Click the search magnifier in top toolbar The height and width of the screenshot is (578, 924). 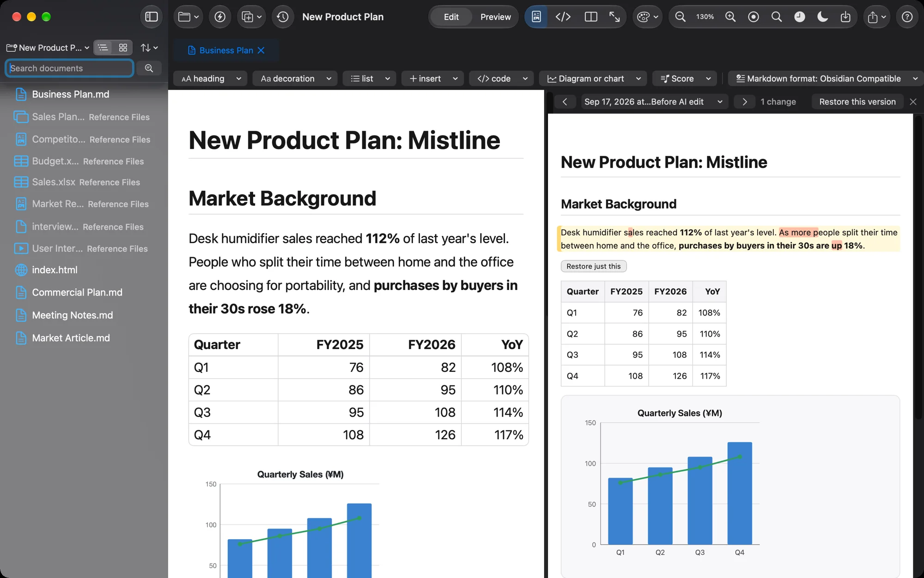tap(777, 17)
